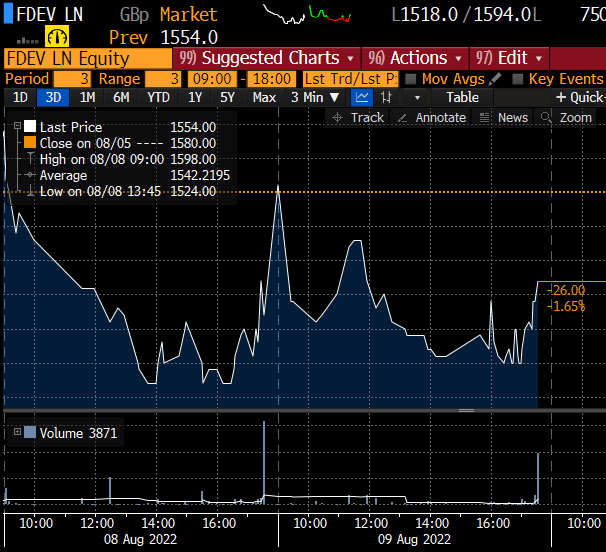
Task: Open the Lst Trd/Lst Px field dropdown
Action: 350,79
